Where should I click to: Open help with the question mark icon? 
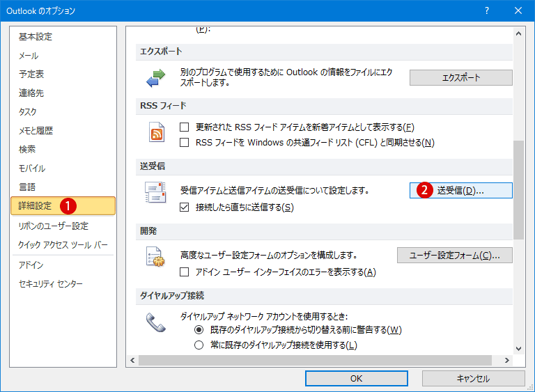click(487, 10)
